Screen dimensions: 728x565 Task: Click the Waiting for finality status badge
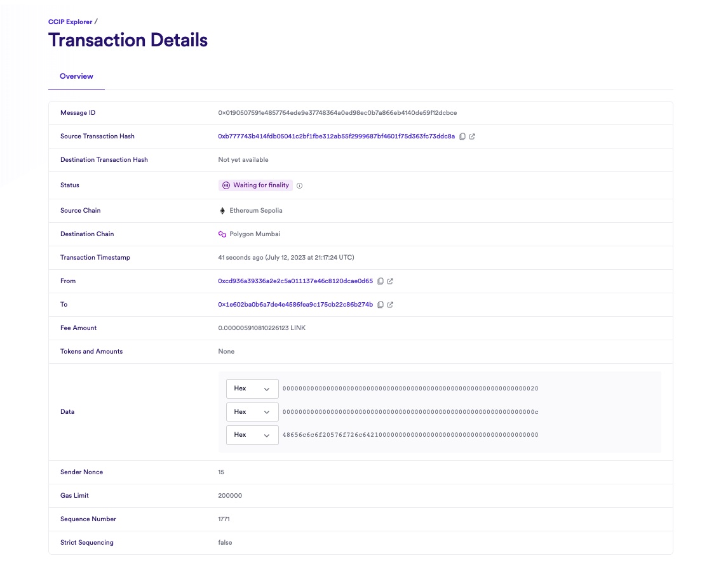click(255, 185)
